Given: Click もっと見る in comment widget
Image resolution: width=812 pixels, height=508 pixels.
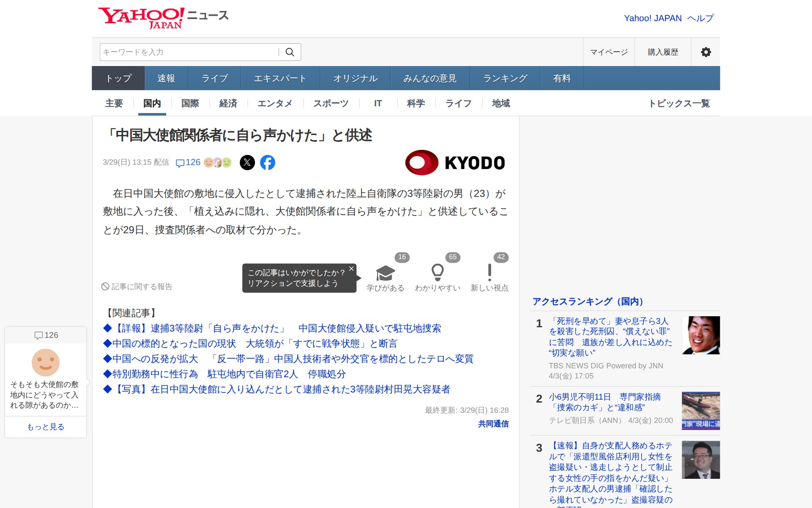Looking at the screenshot, I should (46, 427).
